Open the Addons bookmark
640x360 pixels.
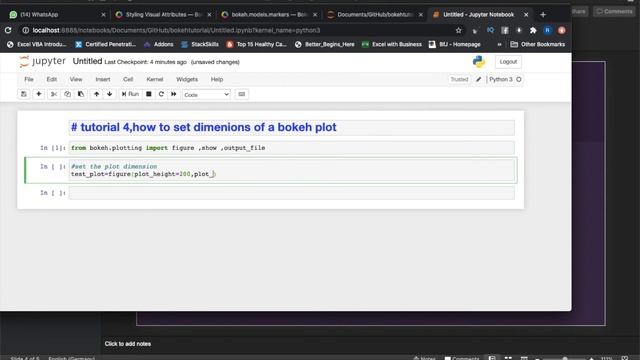pos(158,44)
